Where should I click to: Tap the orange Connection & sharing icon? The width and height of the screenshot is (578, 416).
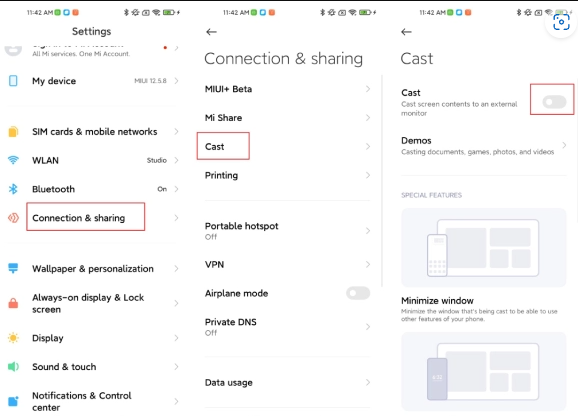(13, 218)
